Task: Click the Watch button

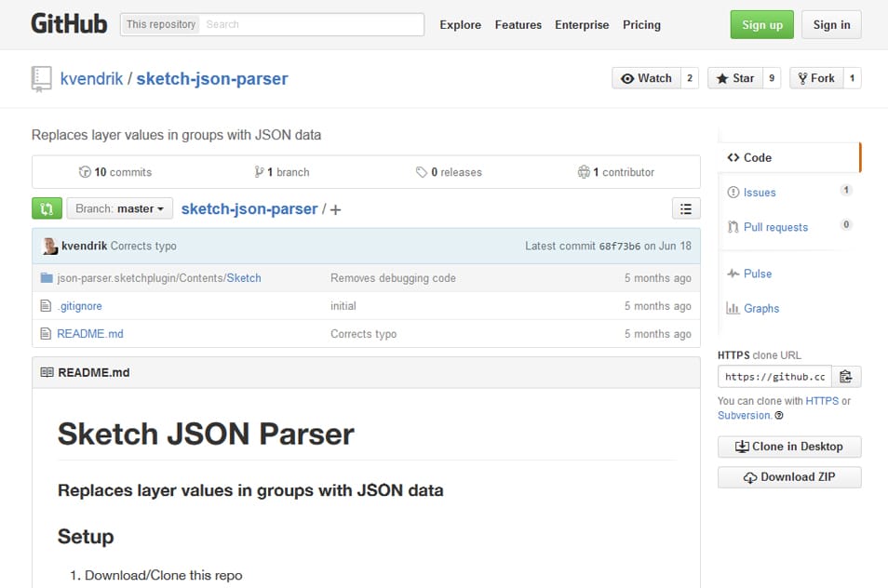Action: (646, 78)
